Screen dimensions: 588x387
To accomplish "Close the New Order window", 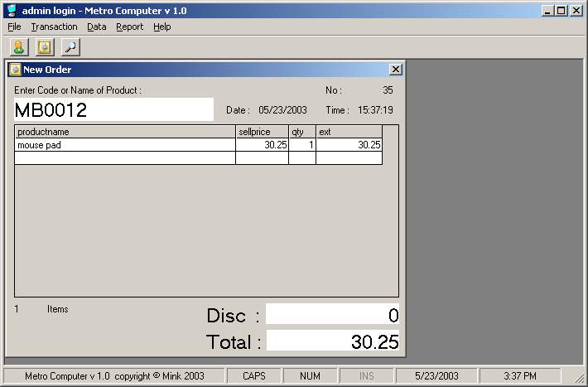I will tap(395, 70).
